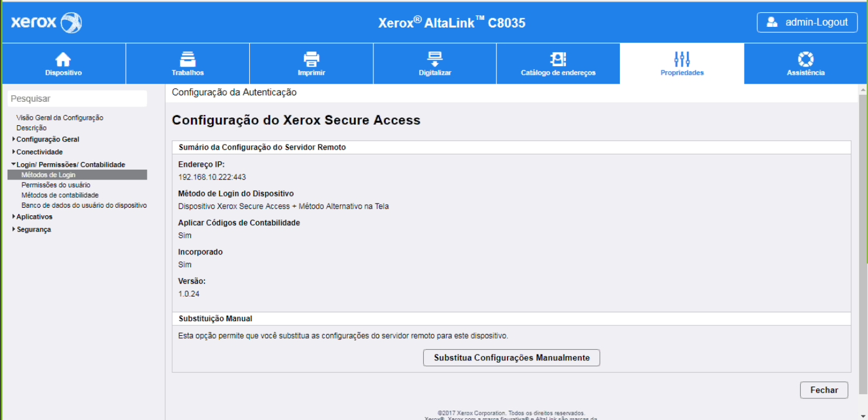Click the Xerox logo

click(x=47, y=23)
